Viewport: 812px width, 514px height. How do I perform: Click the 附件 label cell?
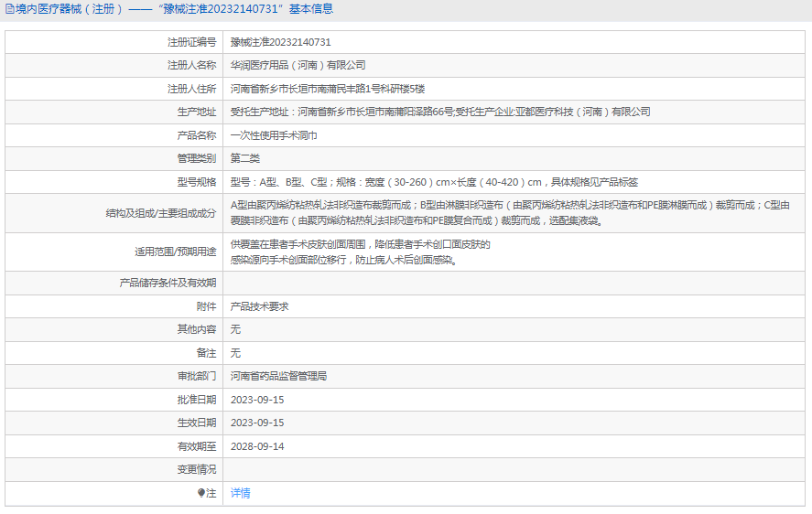[x=114, y=305]
